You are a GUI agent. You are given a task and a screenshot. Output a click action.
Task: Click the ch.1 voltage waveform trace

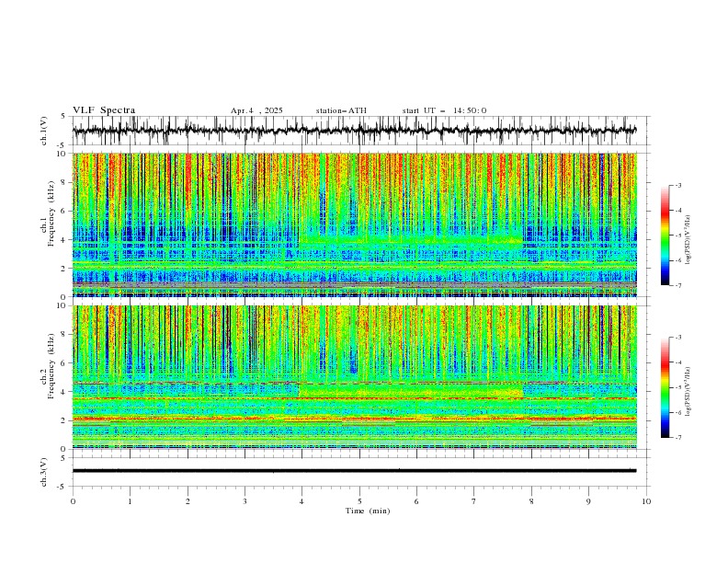coord(354,131)
